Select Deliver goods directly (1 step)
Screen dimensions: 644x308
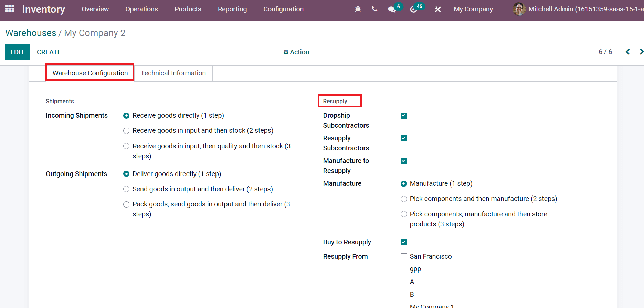126,174
